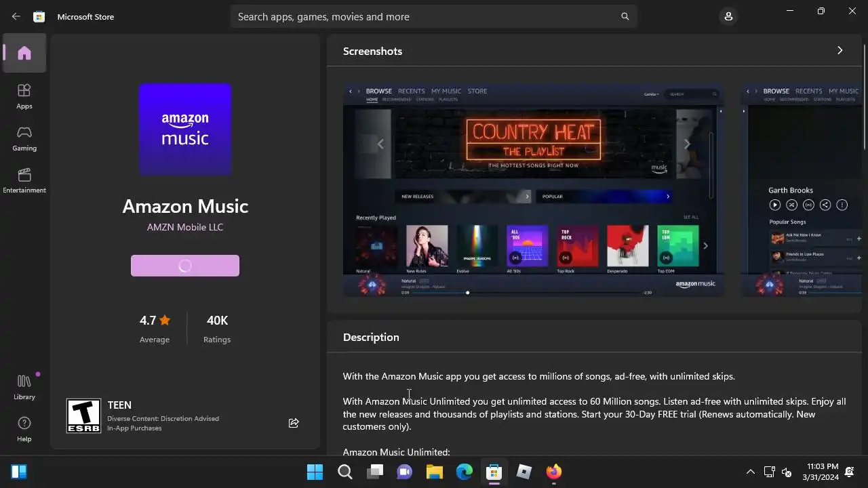Screen dimensions: 868x488
Task: Open the Gaming section
Action: point(24,138)
